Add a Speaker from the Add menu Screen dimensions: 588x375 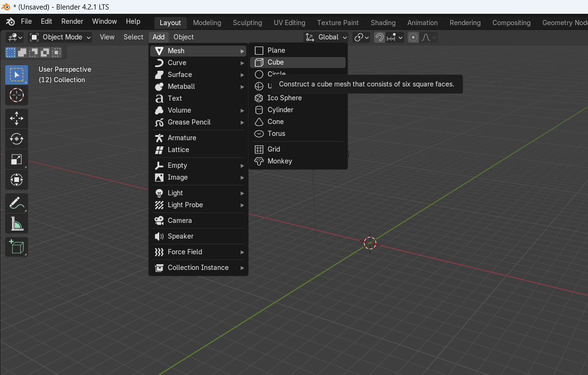point(199,236)
